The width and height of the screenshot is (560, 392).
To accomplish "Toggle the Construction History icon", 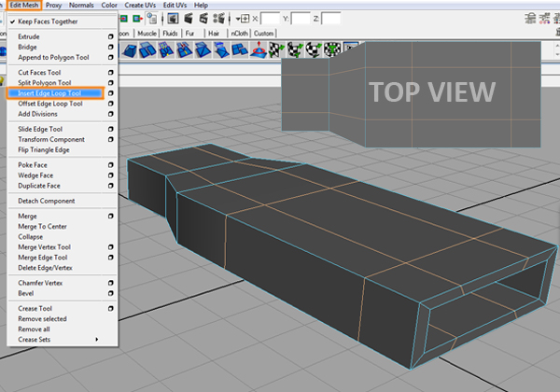I will pos(152,19).
